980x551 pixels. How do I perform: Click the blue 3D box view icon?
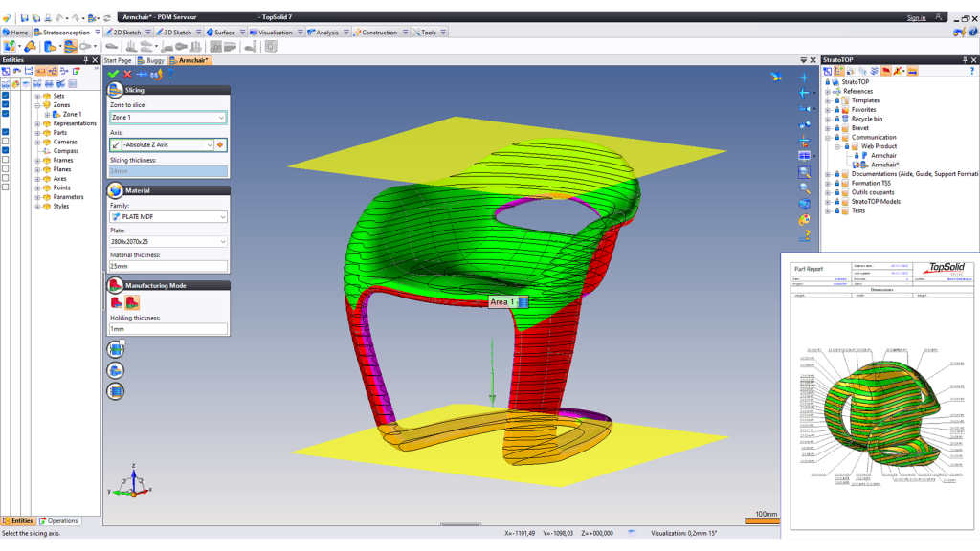click(804, 204)
